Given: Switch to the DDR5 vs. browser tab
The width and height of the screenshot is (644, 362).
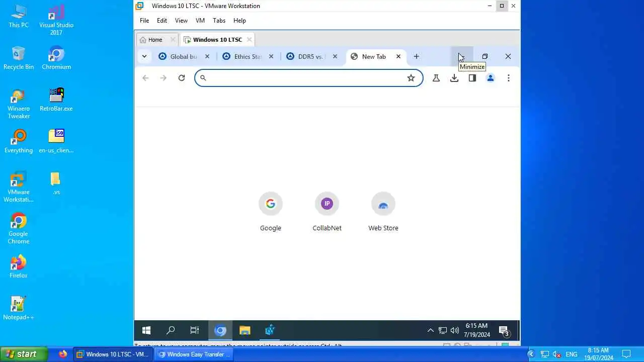Looking at the screenshot, I should point(312,56).
